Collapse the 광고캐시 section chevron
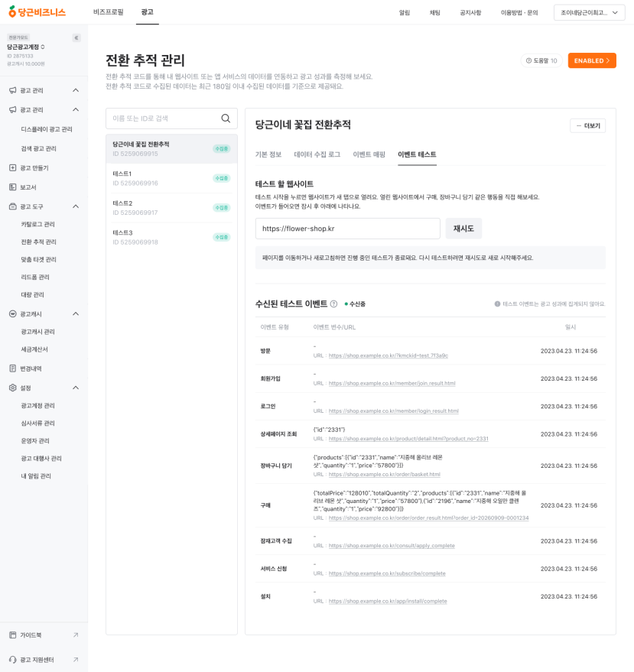This screenshot has height=672, width=634. 76,313
